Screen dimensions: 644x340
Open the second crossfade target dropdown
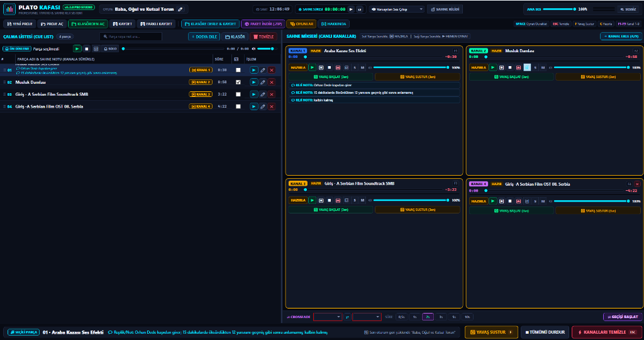(367, 317)
